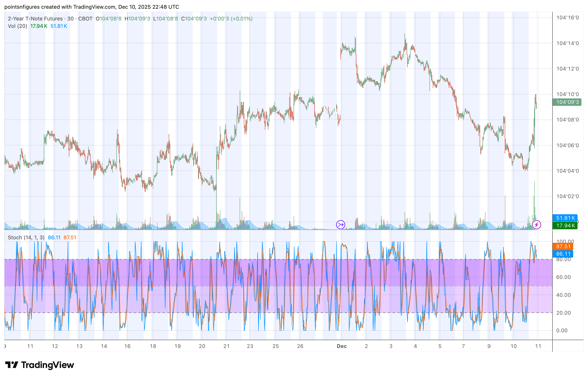This screenshot has width=588, height=378.
Task: Click the 80.00 overbought level on stochastic axis
Action: tap(563, 260)
